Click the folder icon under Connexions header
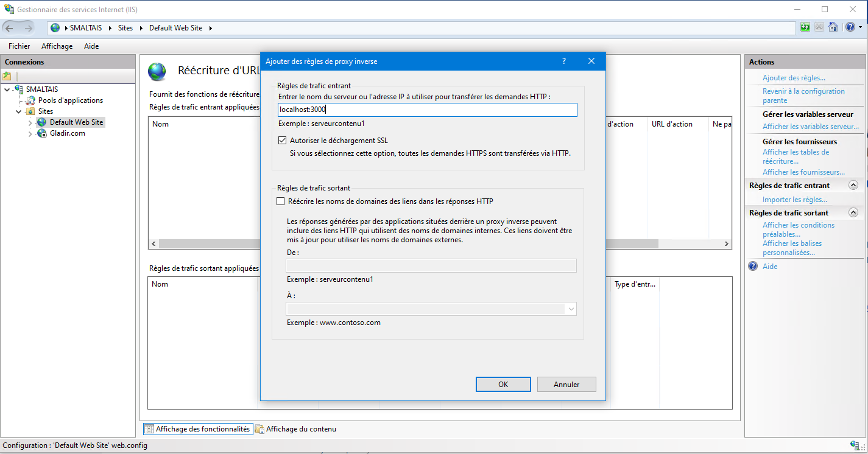Image resolution: width=868 pixels, height=454 pixels. coord(7,76)
